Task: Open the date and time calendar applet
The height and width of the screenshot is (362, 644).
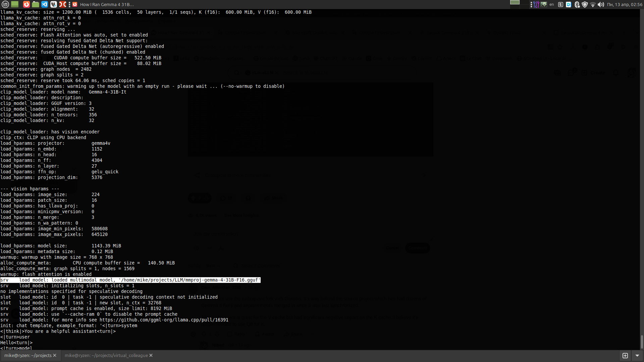Action: point(625,4)
